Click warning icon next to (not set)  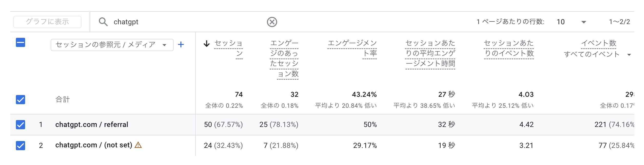138,145
